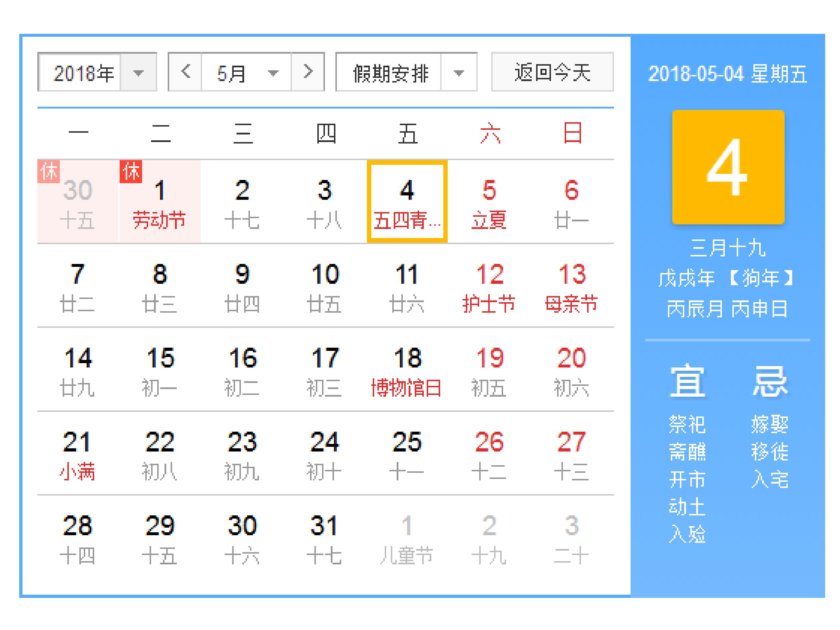Click 丙辰月 丙申日 text
This screenshot has width=840, height=630.
tap(727, 309)
